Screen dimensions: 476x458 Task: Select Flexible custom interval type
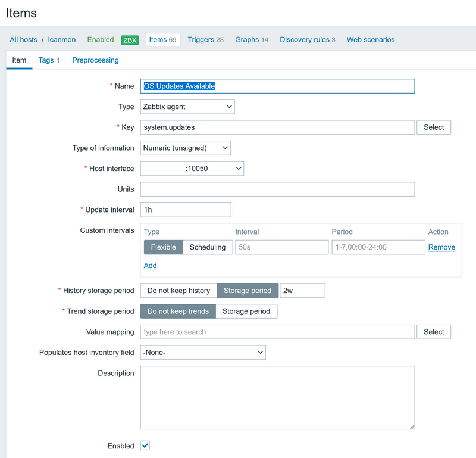point(163,247)
